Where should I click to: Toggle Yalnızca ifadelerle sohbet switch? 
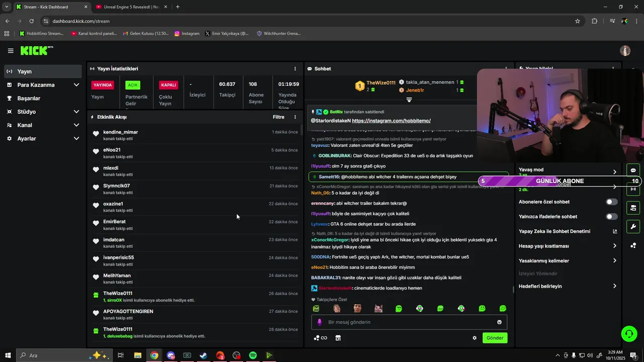pos(612,217)
